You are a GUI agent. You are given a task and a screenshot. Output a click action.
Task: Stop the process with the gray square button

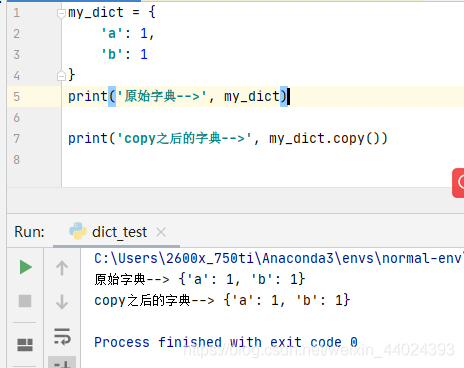25,301
